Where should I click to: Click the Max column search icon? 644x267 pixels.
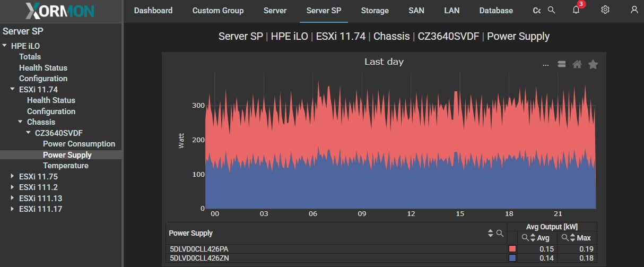point(565,238)
